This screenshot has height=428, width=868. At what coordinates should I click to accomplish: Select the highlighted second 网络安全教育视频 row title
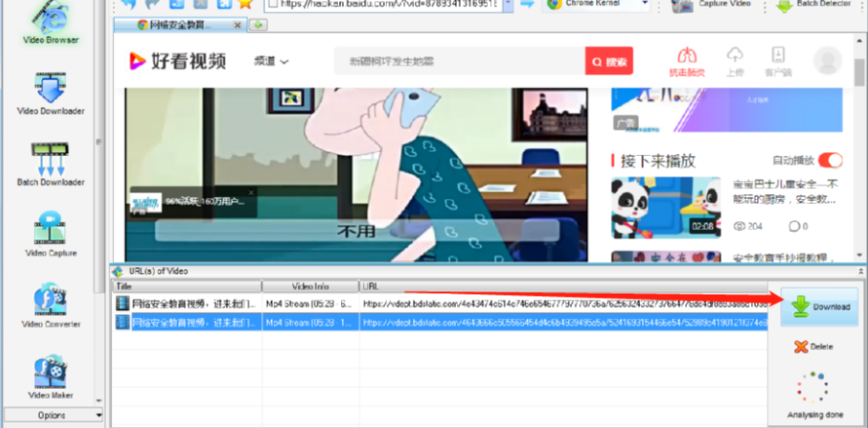[x=195, y=323]
